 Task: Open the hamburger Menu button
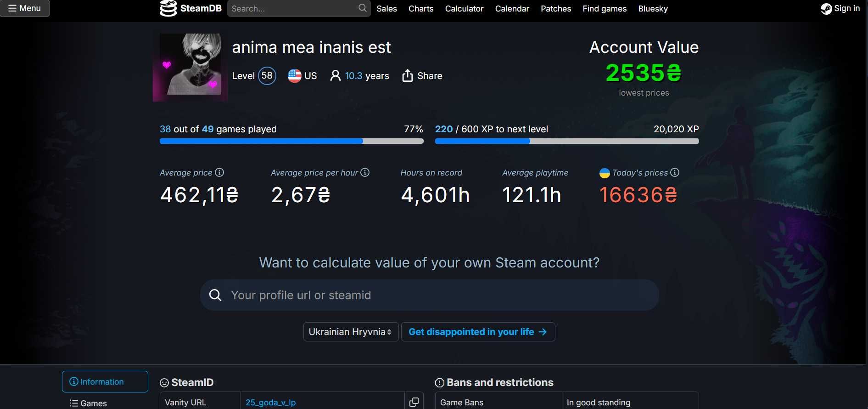coord(25,8)
